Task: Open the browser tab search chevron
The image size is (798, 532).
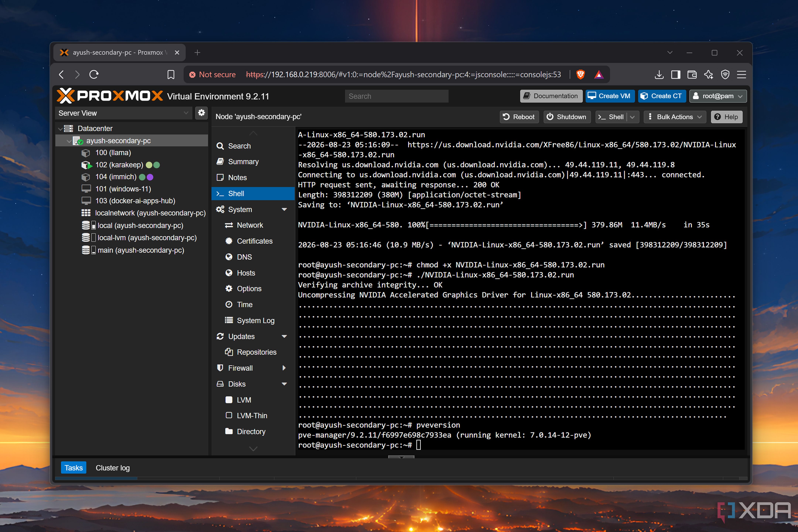Action: [x=670, y=53]
